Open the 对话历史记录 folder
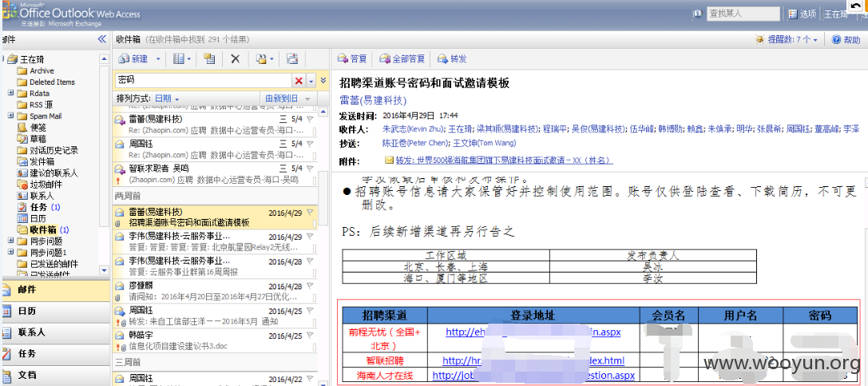This screenshot has width=868, height=386. [54, 150]
